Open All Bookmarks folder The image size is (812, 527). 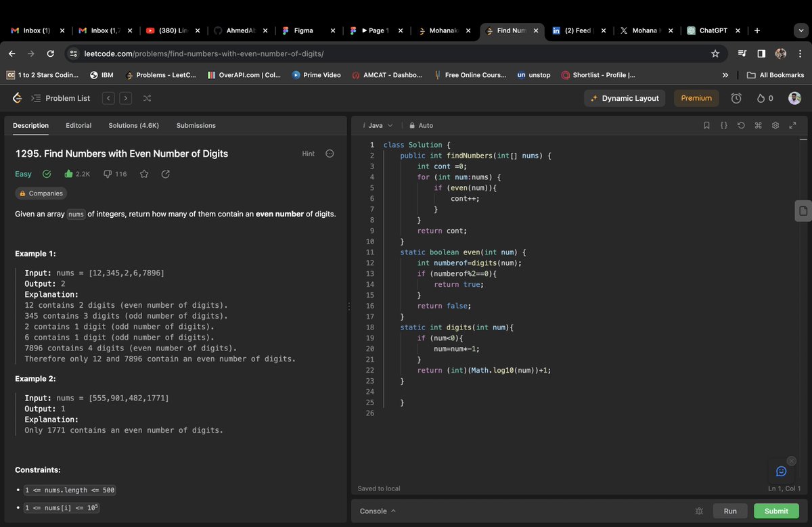tap(775, 75)
